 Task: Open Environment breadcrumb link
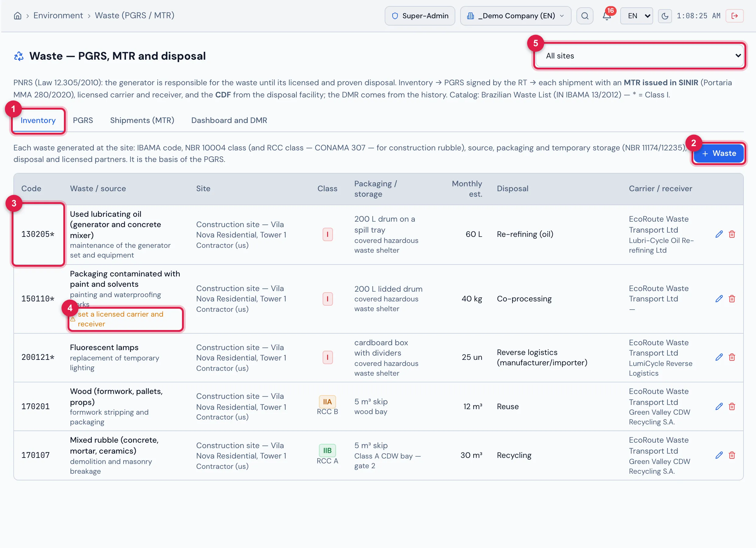coord(58,16)
